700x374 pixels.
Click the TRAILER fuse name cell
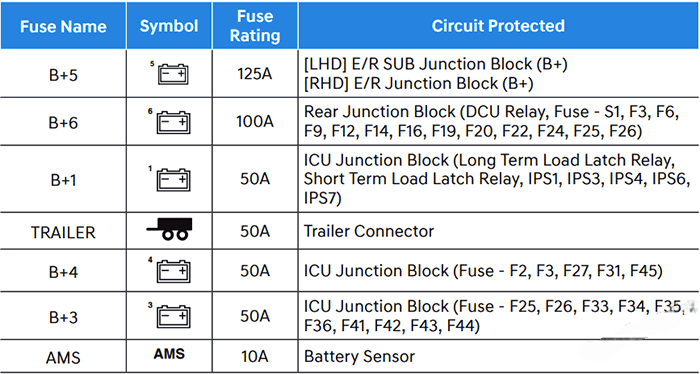point(63,232)
